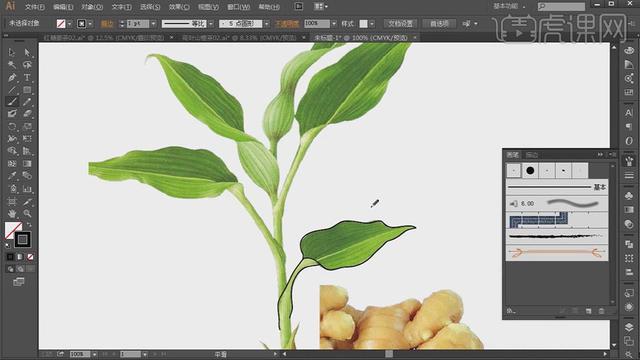Select the Selection (black arrow) tool
Image resolution: width=640 pixels, height=360 pixels.
[12, 52]
